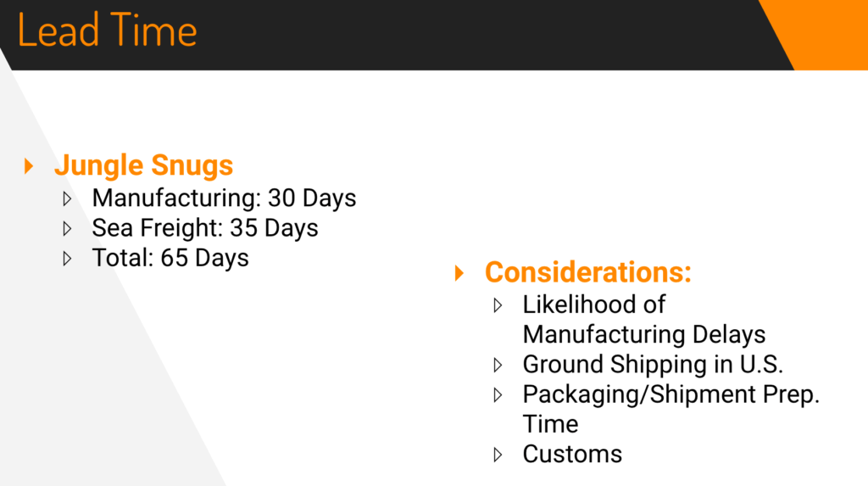The image size is (868, 486).
Task: Click the bullet before Likelihood of Manufacturing Delays
Action: pos(498,305)
